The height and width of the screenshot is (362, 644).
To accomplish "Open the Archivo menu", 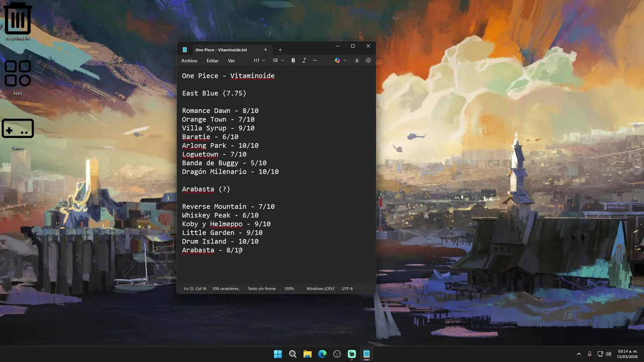I will coord(189,60).
